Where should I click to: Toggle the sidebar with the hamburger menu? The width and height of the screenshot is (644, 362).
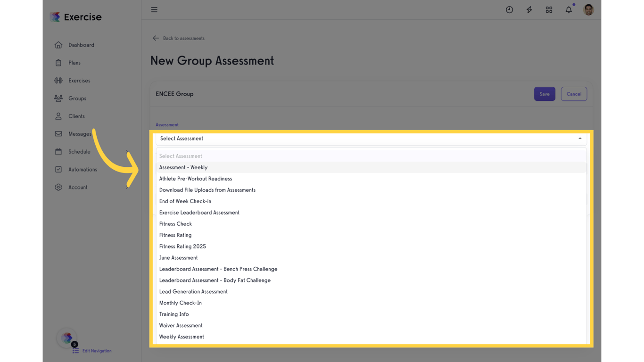pos(154,9)
